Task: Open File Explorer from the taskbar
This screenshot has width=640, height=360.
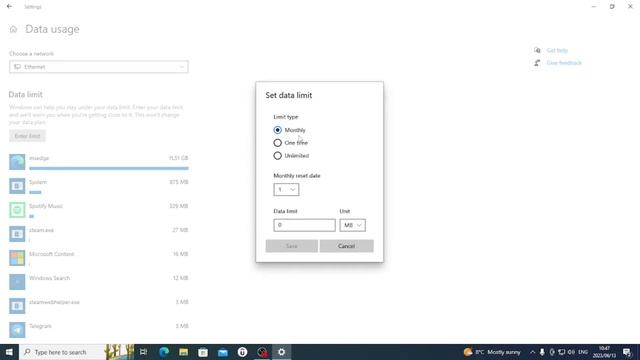Action: click(183, 352)
